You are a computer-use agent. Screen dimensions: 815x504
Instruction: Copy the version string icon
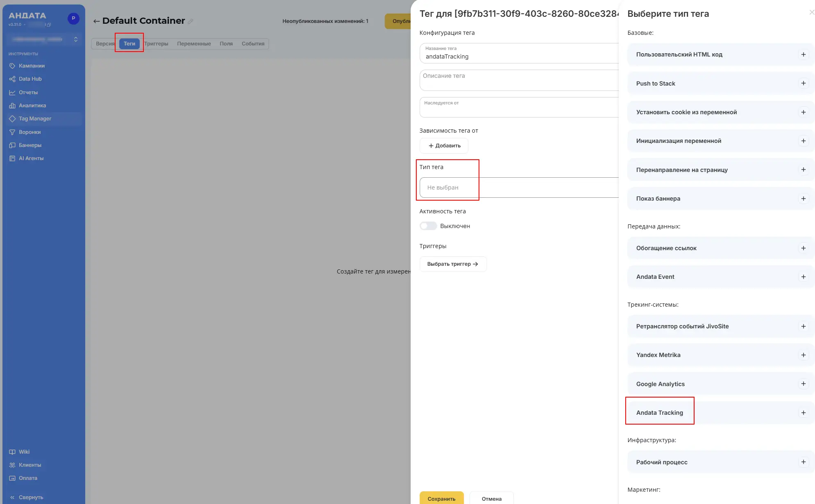point(48,25)
